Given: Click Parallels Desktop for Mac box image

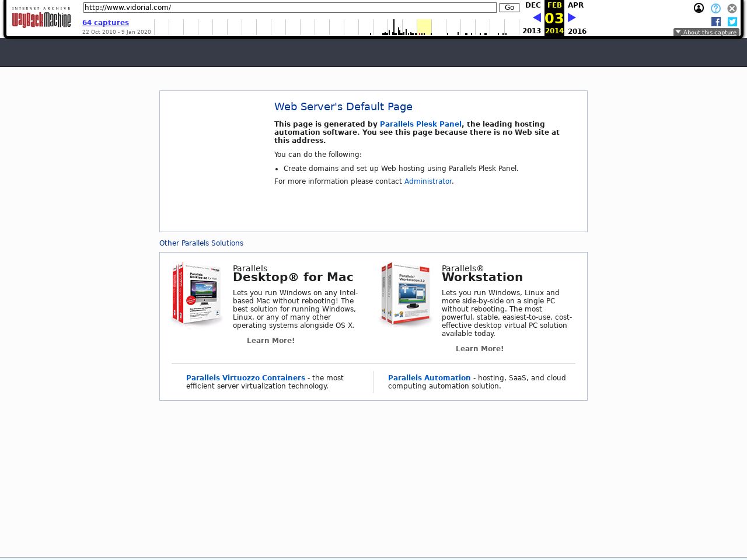Looking at the screenshot, I should tap(197, 294).
